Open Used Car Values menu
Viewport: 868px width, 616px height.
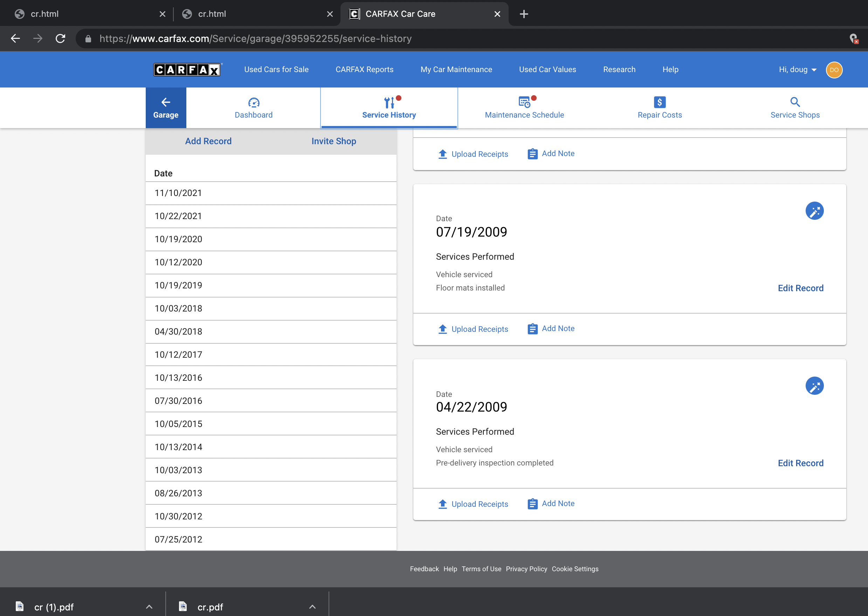pyautogui.click(x=547, y=70)
